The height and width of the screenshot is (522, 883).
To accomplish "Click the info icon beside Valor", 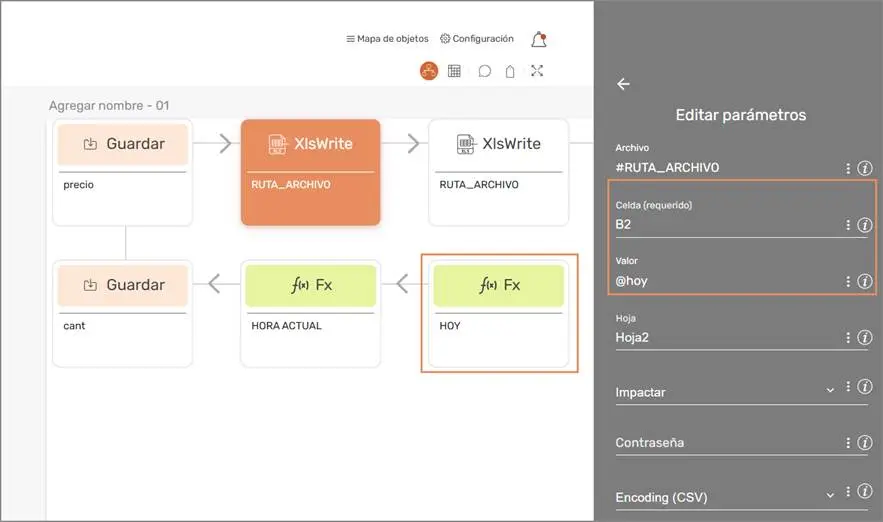I will coord(865,281).
